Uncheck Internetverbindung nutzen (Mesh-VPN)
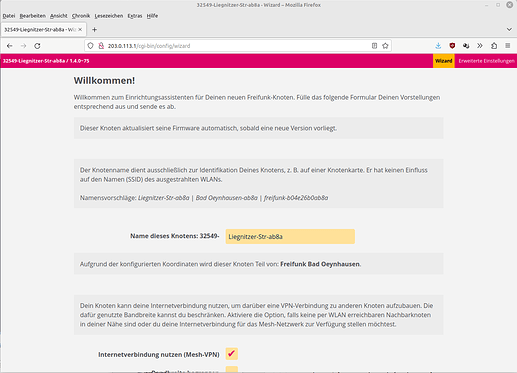Image resolution: width=517 pixels, height=373 pixels. tap(232, 354)
